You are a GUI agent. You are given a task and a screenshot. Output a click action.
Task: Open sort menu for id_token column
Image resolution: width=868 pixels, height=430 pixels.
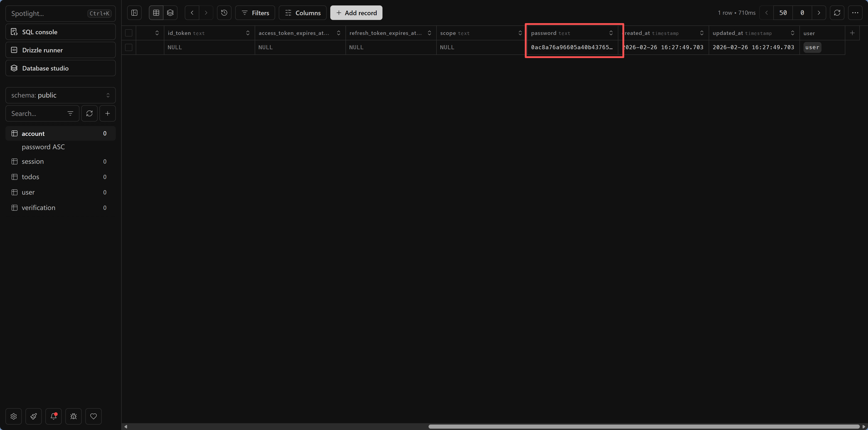click(248, 33)
